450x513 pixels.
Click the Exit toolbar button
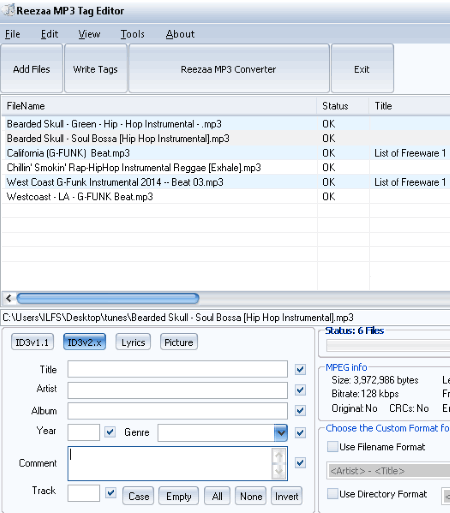[x=362, y=69]
